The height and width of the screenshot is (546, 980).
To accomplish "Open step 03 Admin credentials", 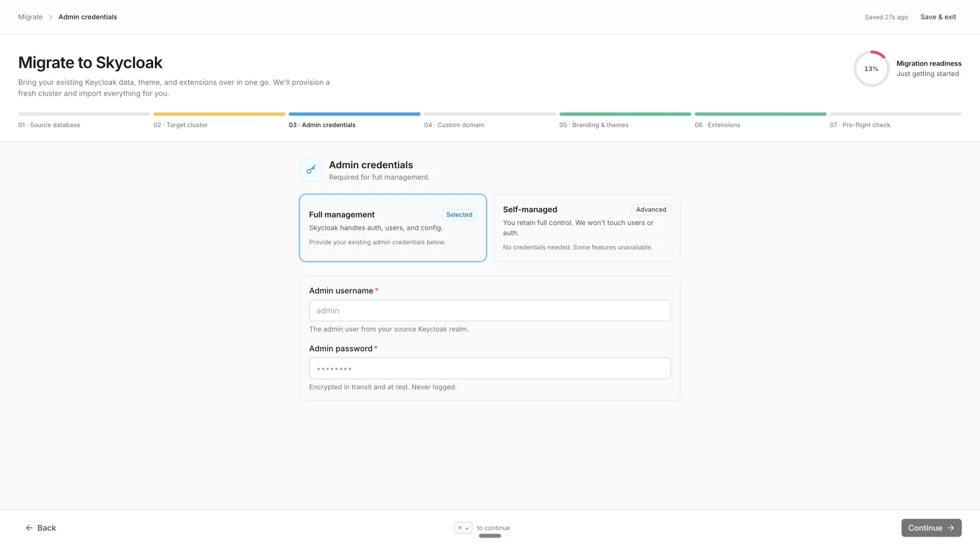I will (355, 121).
